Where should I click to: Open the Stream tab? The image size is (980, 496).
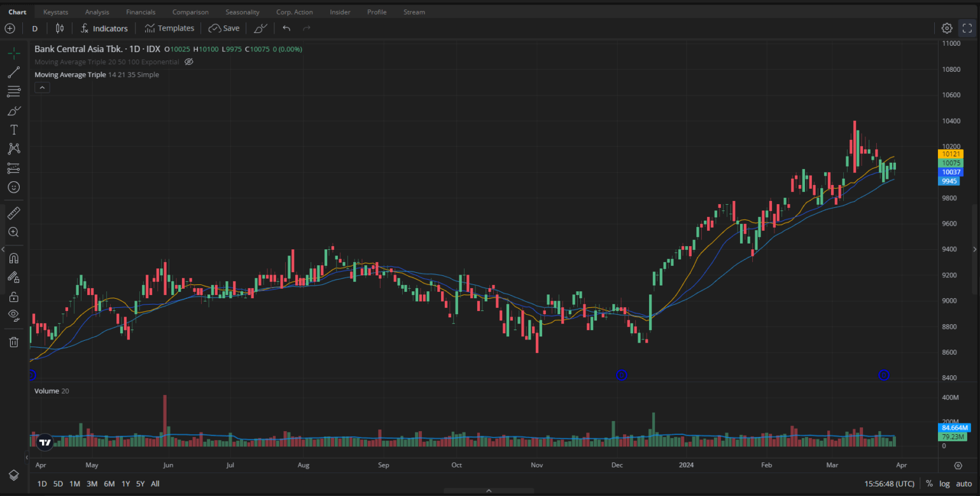(414, 12)
